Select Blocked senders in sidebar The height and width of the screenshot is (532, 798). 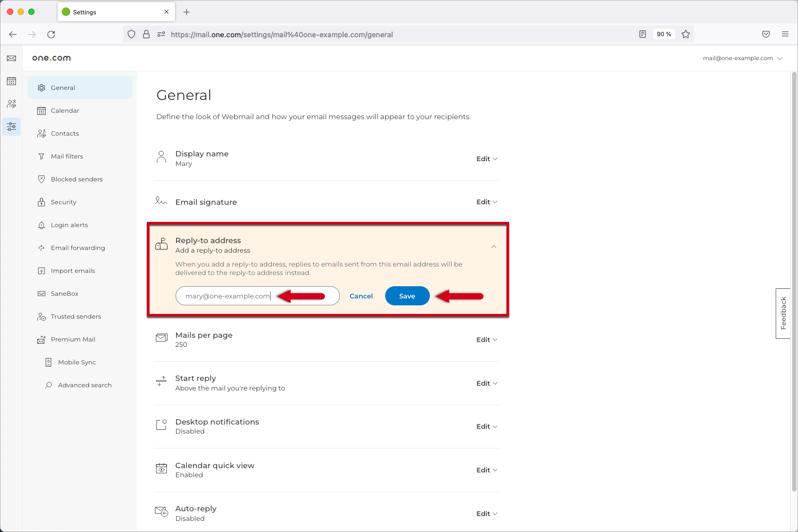point(77,179)
